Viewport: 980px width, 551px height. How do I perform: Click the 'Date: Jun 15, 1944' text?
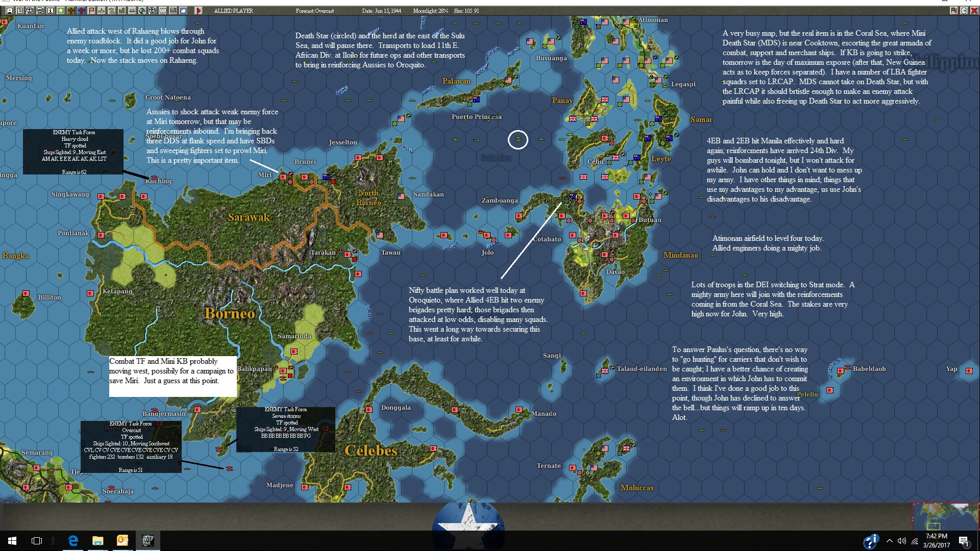tap(382, 11)
